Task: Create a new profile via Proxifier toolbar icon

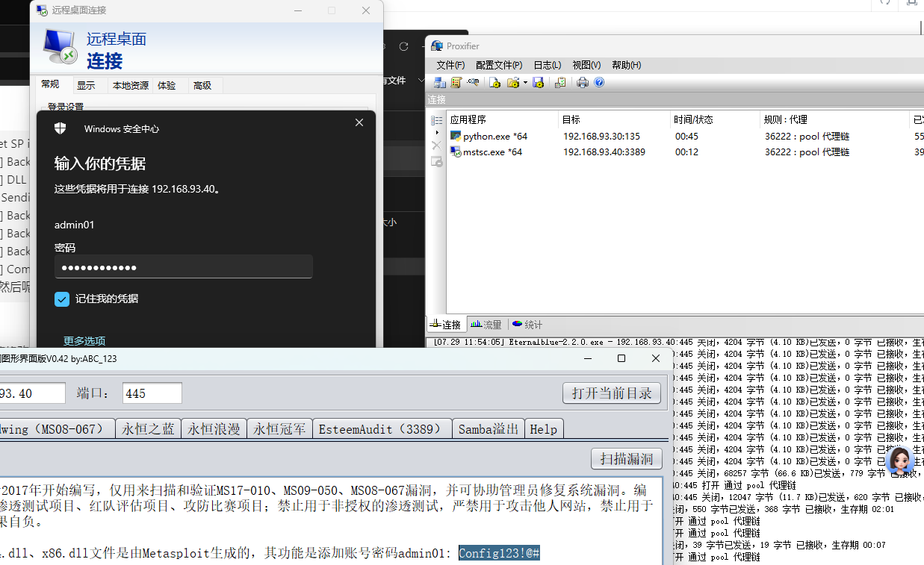Action: coord(494,82)
